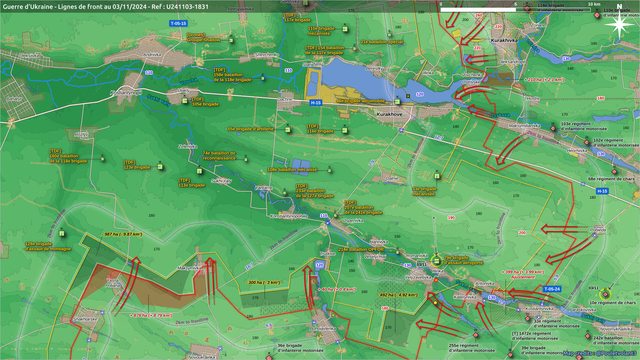Click the 128e brigade d'assaut de montagne icon
The height and width of the screenshot is (360, 640).
pyautogui.click(x=62, y=233)
